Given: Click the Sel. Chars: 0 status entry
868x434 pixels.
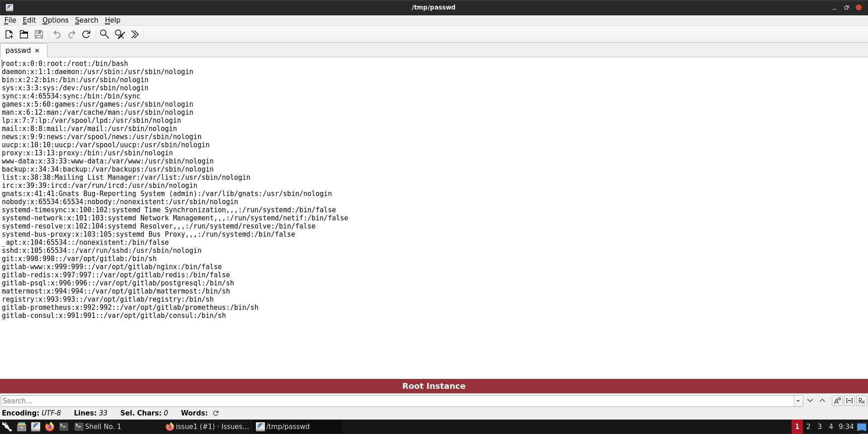Looking at the screenshot, I should pyautogui.click(x=144, y=413).
